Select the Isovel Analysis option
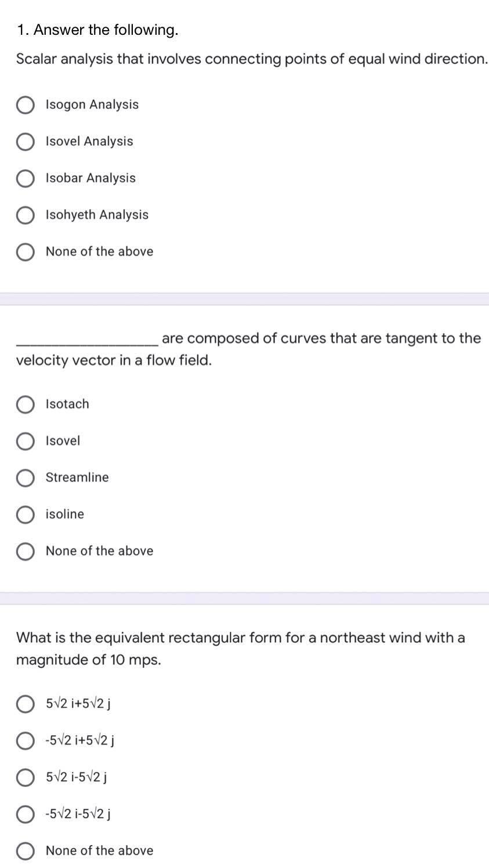The height and width of the screenshot is (868, 489). (26, 142)
